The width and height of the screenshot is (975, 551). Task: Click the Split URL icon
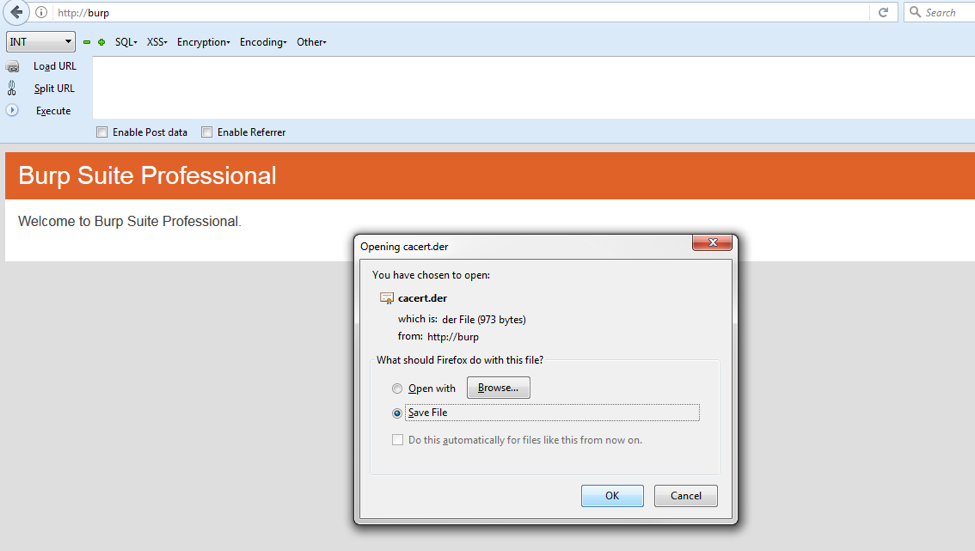pyautogui.click(x=12, y=88)
